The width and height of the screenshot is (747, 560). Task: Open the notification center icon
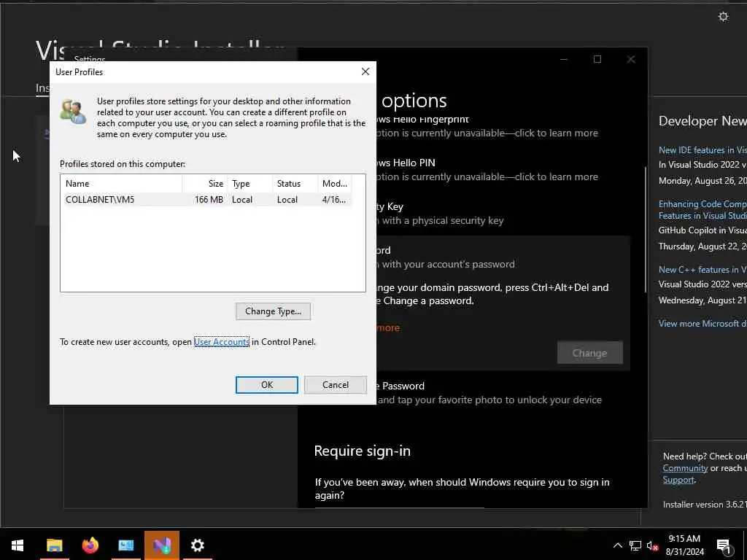(724, 546)
